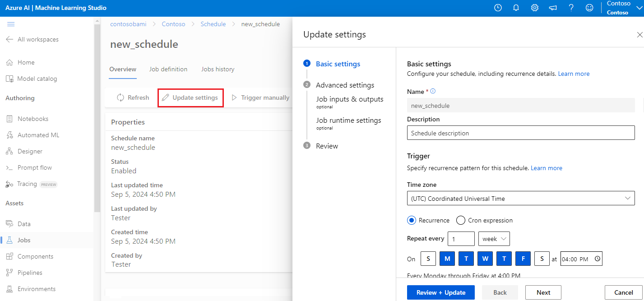This screenshot has height=301, width=644.
Task: Open the recent activity clock icon
Action: pyautogui.click(x=498, y=8)
